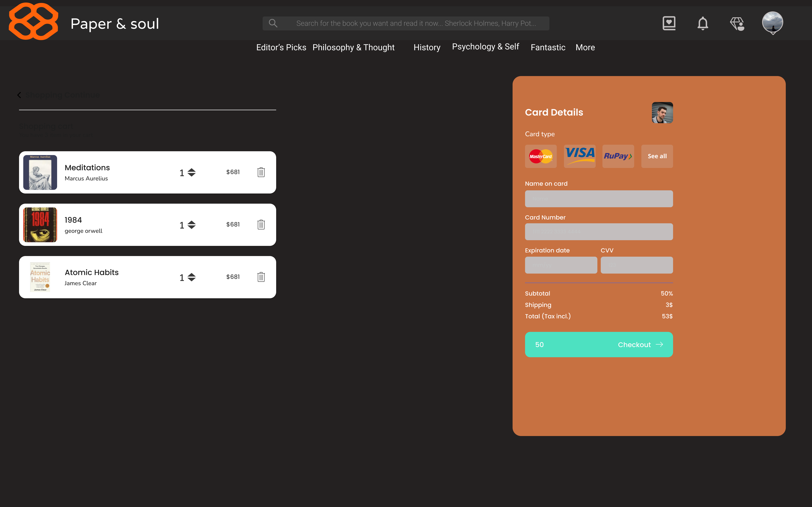
Task: Click the search magnifier icon
Action: pos(273,23)
